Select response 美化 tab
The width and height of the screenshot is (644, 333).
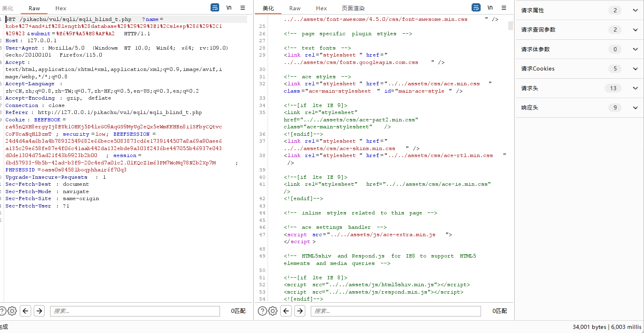click(x=268, y=8)
